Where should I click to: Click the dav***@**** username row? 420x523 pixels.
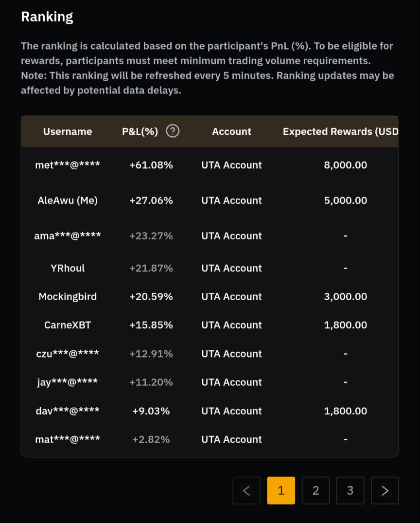[68, 411]
